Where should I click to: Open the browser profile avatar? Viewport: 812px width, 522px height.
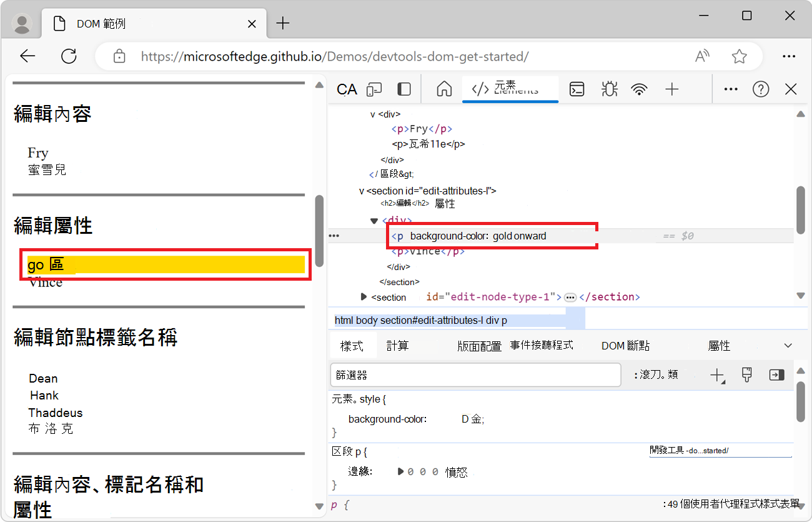coord(22,24)
